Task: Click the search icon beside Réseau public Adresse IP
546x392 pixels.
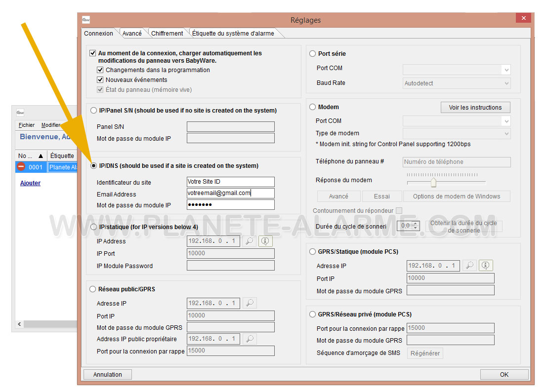Action: pyautogui.click(x=250, y=303)
